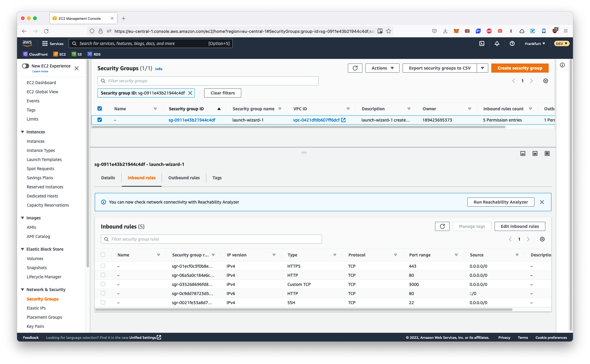The image size is (590, 364).
Task: Switch to the Outbound rules tab
Action: (x=184, y=177)
